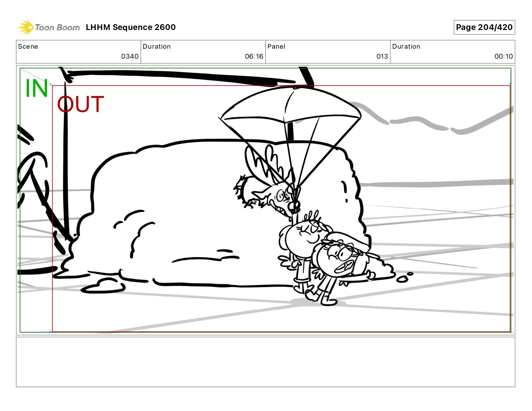532x411 pixels.
Task: Click the 'Page 204/420' page indicator
Action: [484, 27]
